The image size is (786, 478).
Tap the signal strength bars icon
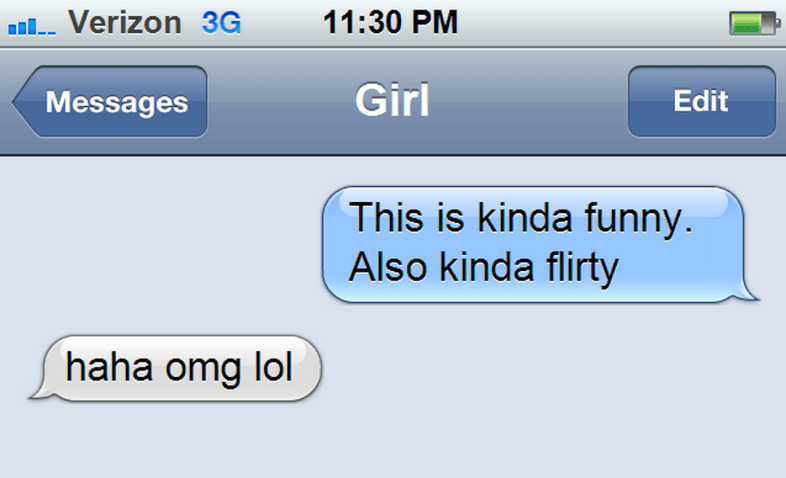32,26
